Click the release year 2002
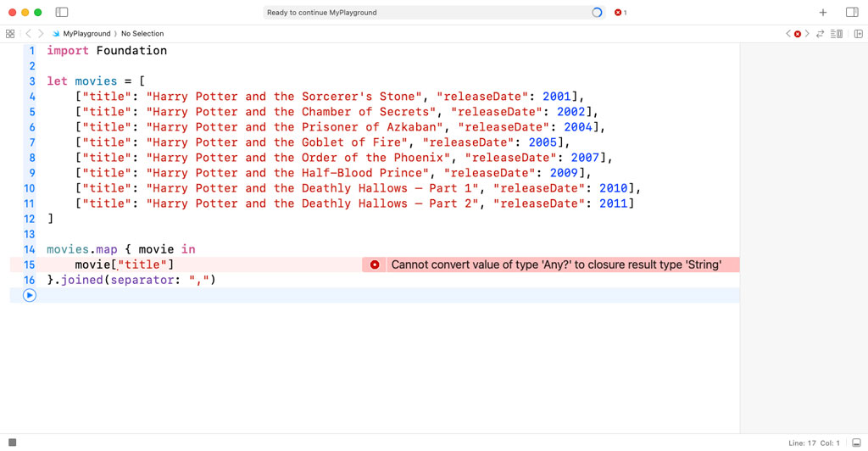Viewport: 868px width, 451px height. [x=570, y=112]
